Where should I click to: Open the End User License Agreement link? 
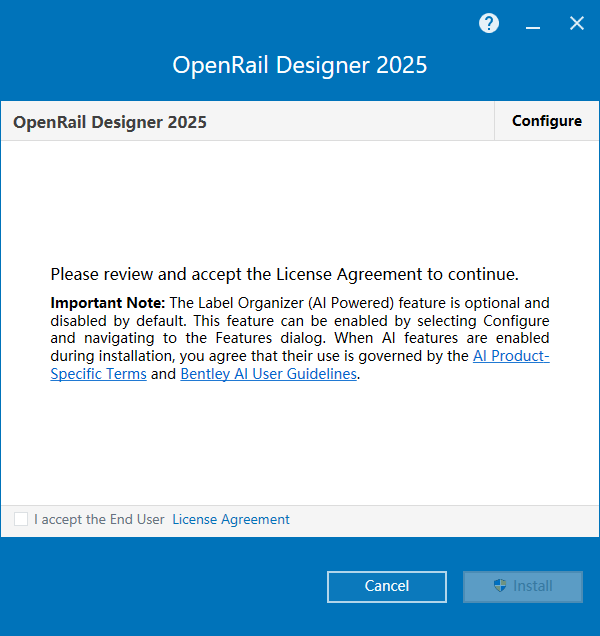(x=231, y=519)
